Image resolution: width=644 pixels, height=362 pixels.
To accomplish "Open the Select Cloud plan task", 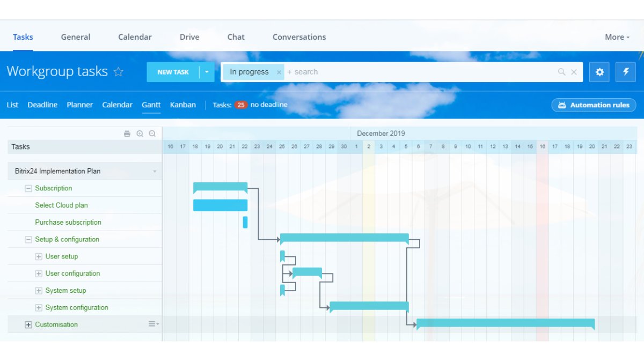I will (x=61, y=205).
